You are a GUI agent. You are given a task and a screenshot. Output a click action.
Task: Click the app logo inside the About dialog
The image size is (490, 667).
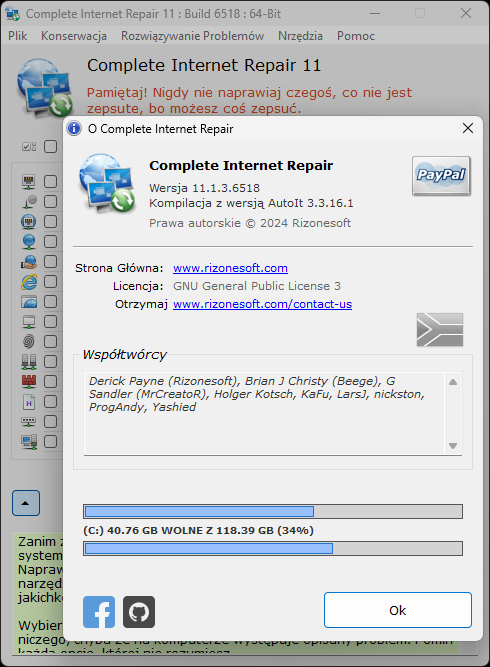click(x=107, y=183)
